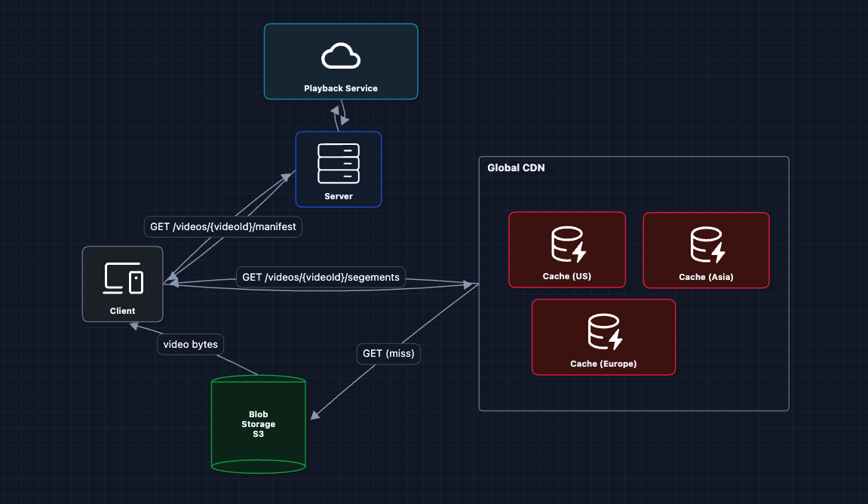Select the GET segments arrow label
The height and width of the screenshot is (504, 868).
click(x=321, y=278)
